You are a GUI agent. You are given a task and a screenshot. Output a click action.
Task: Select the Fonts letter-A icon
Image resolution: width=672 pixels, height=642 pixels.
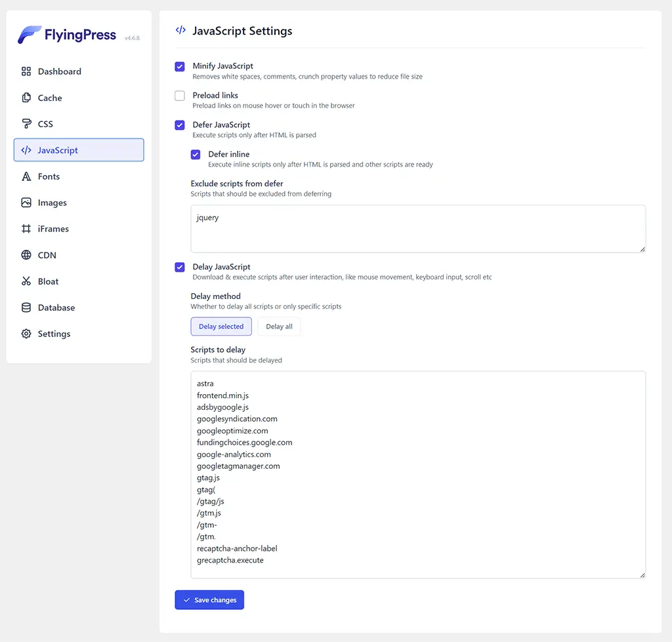pos(27,176)
